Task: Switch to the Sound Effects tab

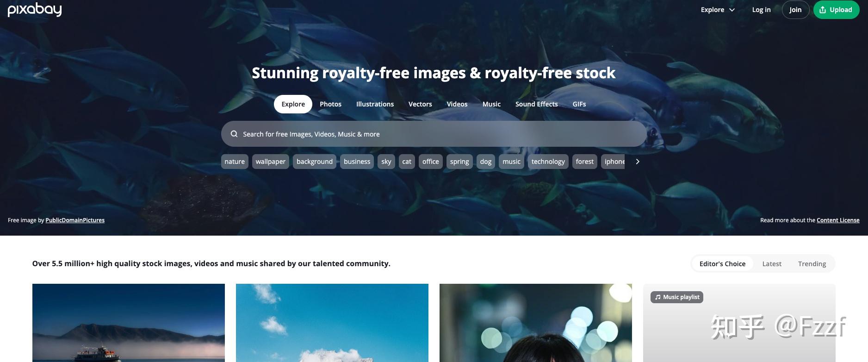Action: (536, 104)
